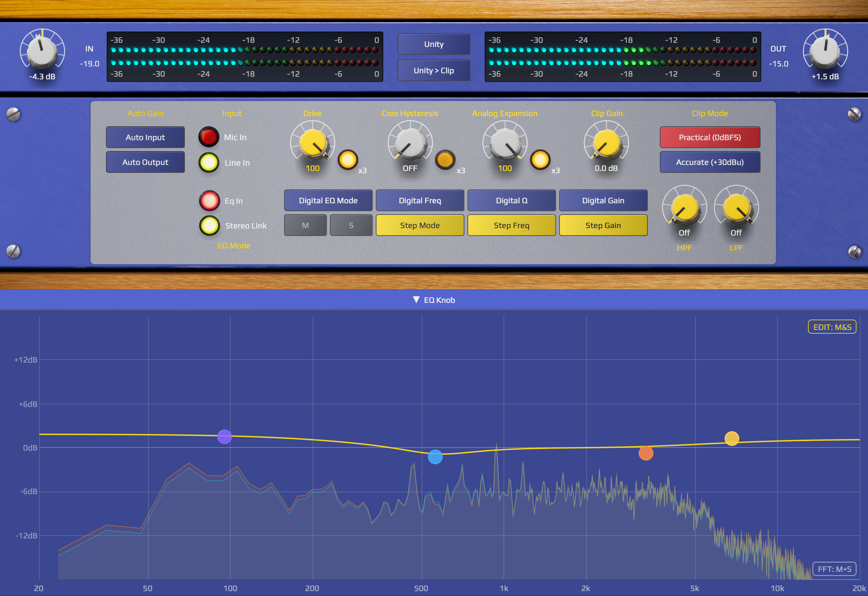Select Step Mode button
868x596 pixels.
420,225
